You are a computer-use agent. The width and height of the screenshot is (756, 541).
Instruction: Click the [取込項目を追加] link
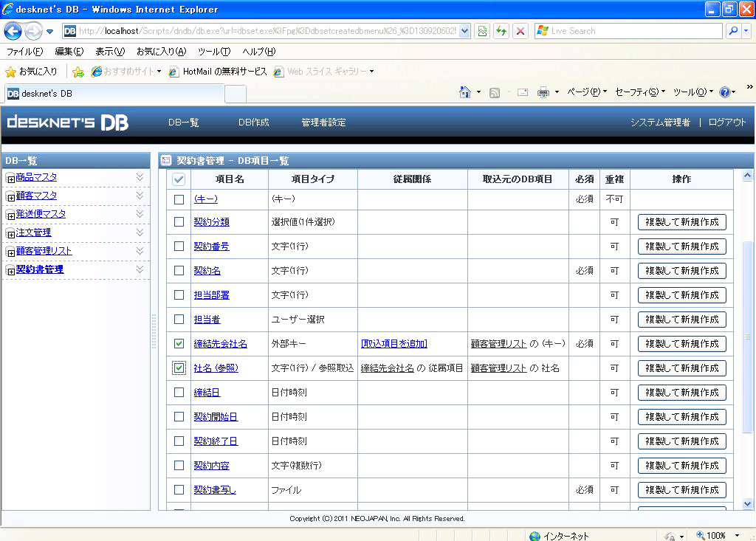coord(394,344)
